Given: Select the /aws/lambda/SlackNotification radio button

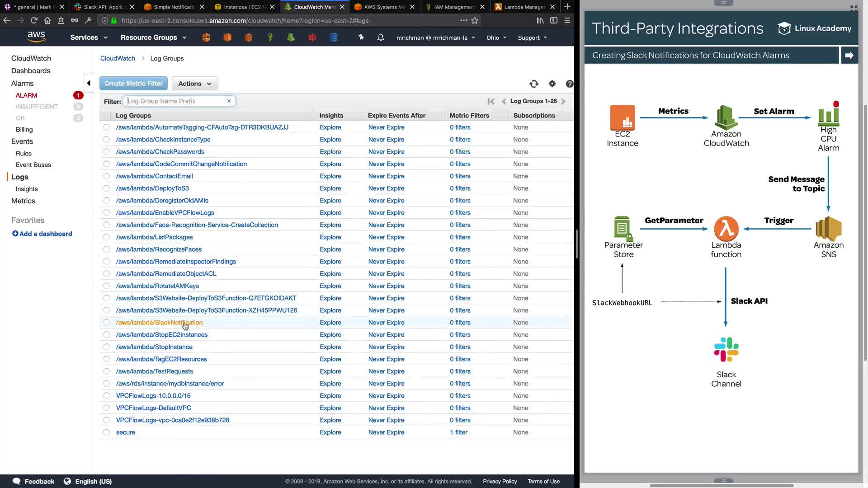Looking at the screenshot, I should coord(106,323).
